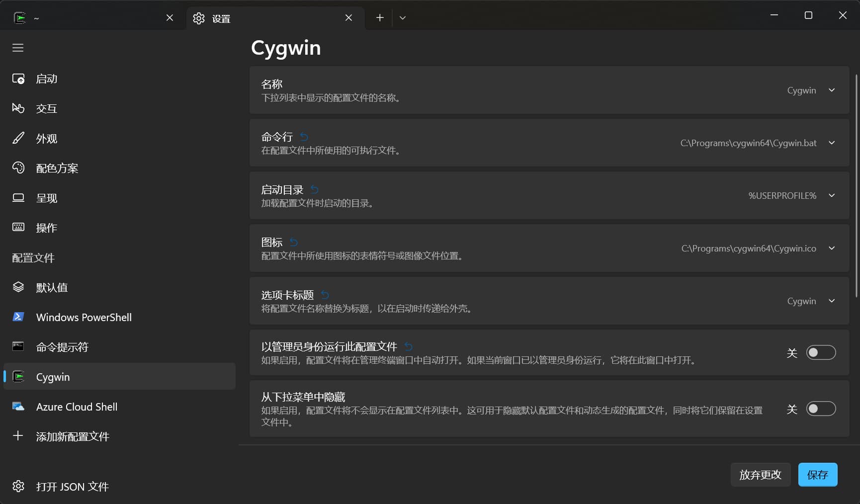Expand the 命令行 setting chevron
Viewport: 860px width, 504px height.
click(x=832, y=143)
